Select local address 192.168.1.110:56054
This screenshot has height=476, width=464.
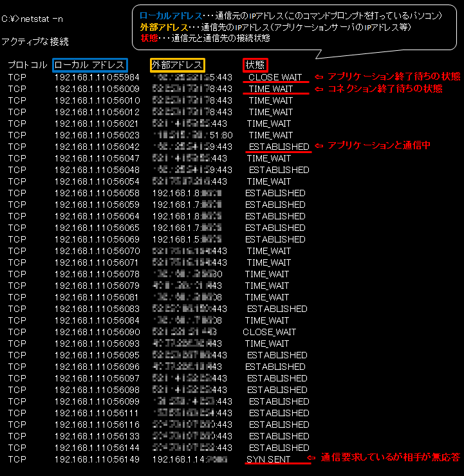97,181
